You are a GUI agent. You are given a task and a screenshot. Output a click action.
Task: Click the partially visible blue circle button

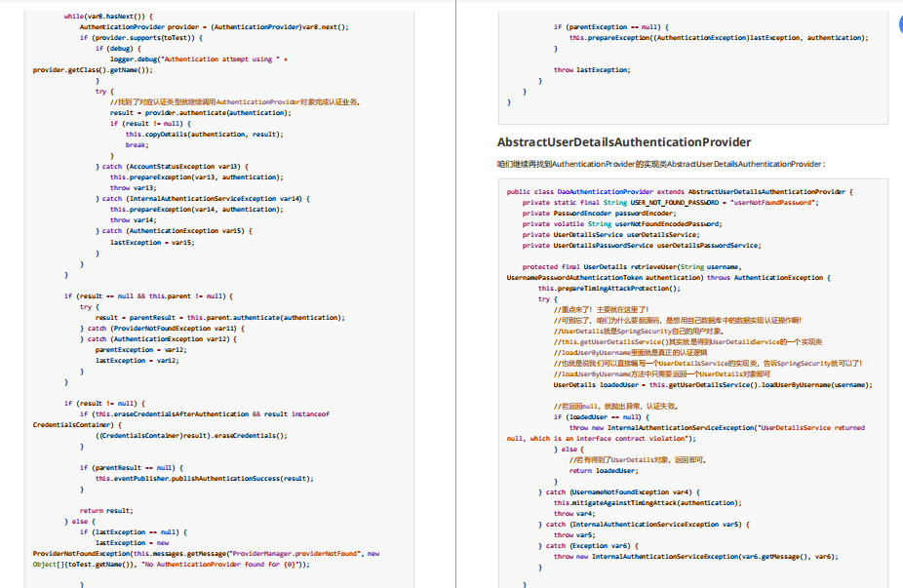tap(901, 23)
